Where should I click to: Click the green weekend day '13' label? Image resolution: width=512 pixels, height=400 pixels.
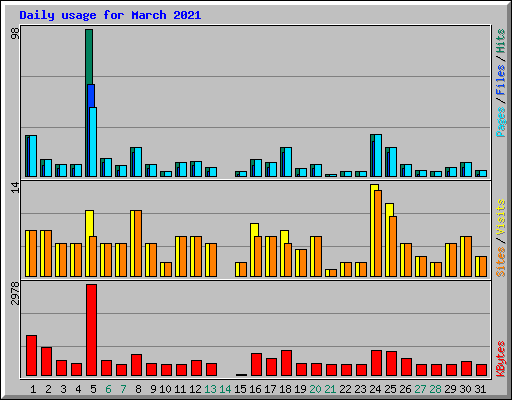(210, 389)
